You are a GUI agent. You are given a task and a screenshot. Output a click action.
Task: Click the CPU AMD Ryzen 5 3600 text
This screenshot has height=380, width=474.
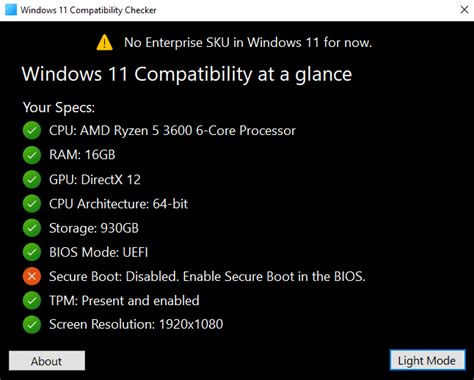click(172, 131)
